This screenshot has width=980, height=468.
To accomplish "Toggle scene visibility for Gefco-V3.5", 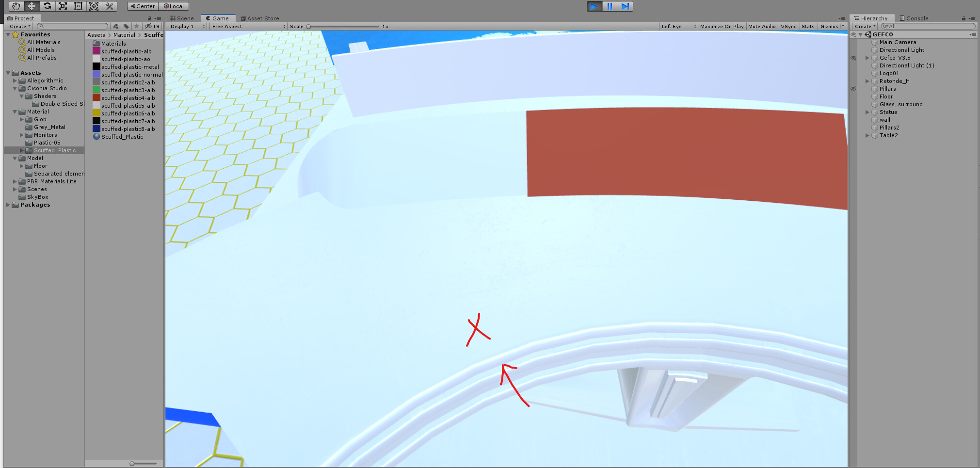I will tap(853, 58).
